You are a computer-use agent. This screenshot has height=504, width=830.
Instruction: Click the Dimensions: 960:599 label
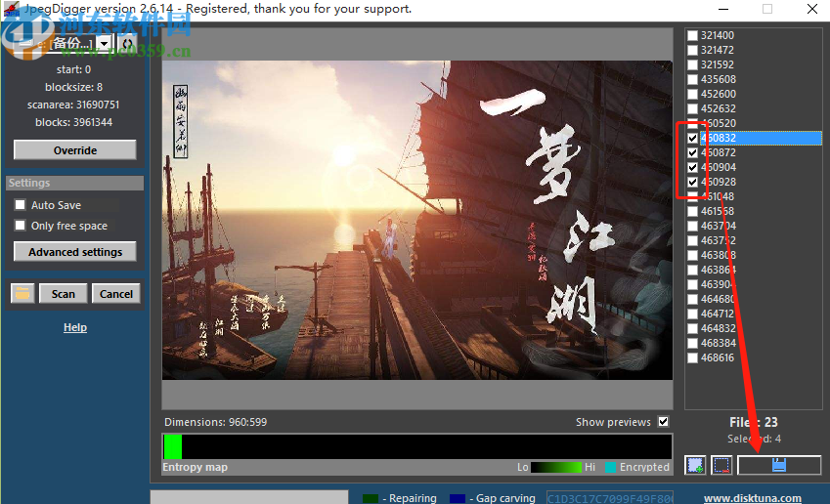pyautogui.click(x=215, y=422)
